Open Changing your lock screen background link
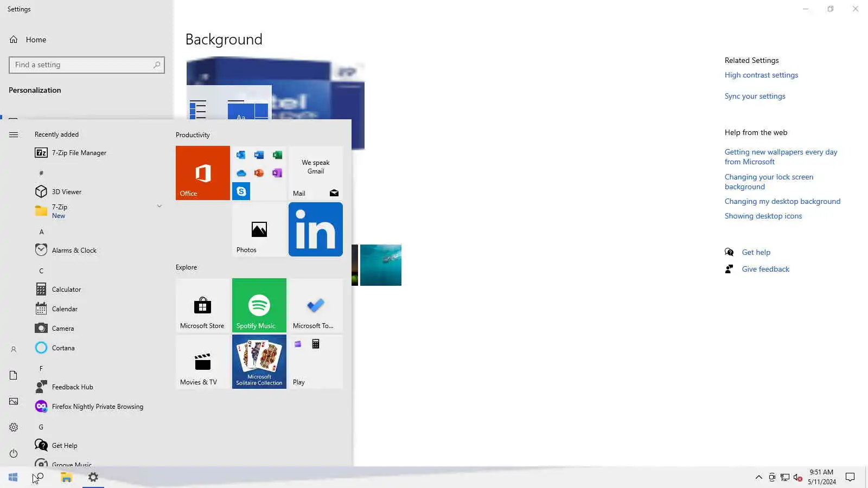The image size is (868, 488). [x=769, y=182]
